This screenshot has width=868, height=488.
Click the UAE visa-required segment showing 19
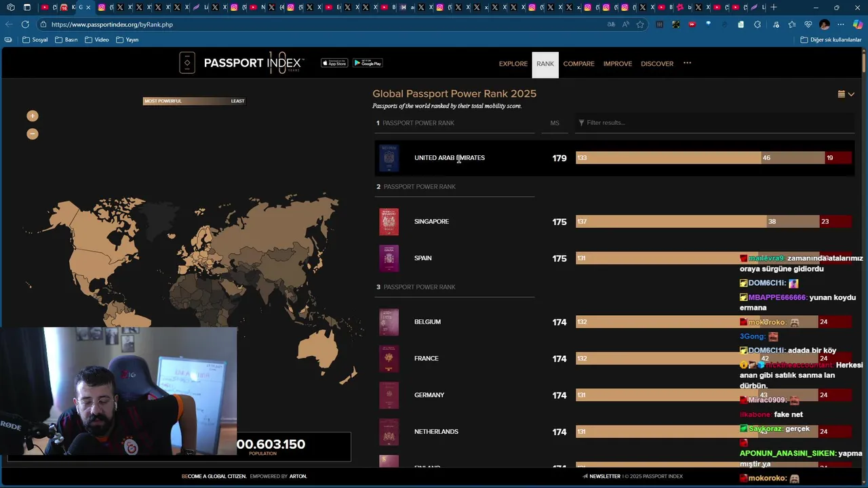point(837,158)
